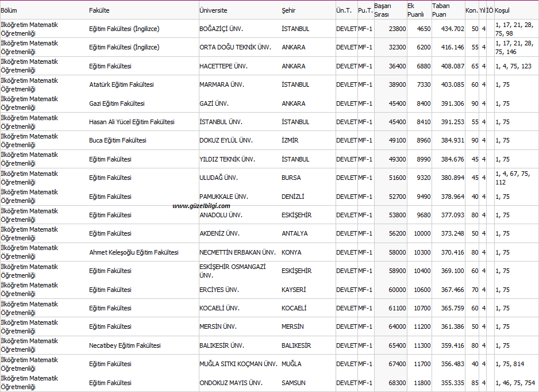
Task: Click the NECMETTİN ERBAKAN ÜNV. row
Action: tap(238, 252)
